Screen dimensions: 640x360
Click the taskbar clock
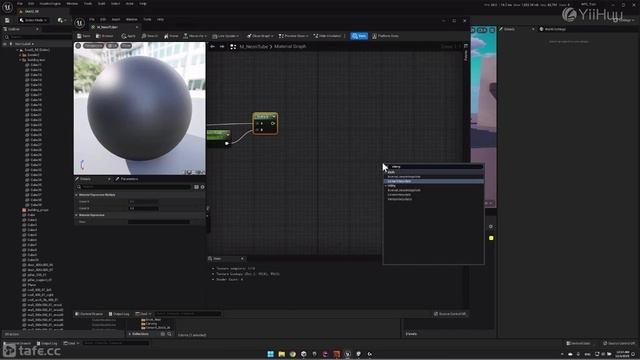pos(622,354)
